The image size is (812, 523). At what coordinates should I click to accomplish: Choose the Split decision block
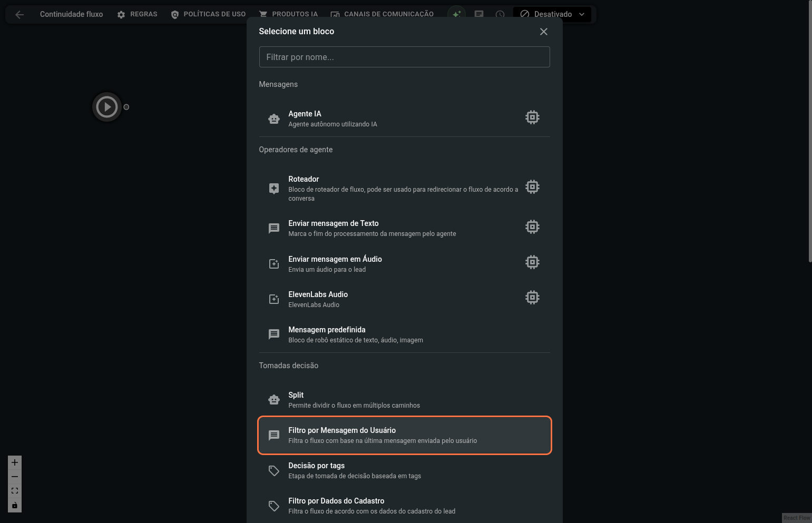[x=404, y=400]
